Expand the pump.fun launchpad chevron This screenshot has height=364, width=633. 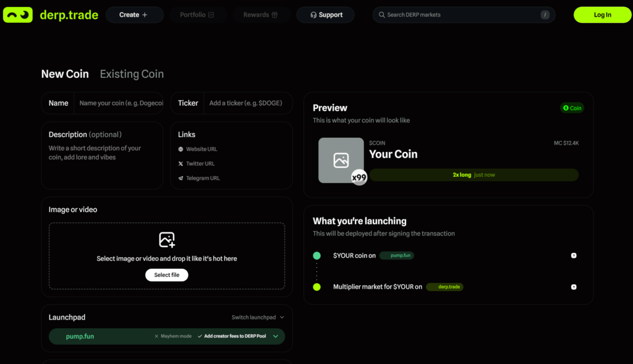(x=275, y=337)
